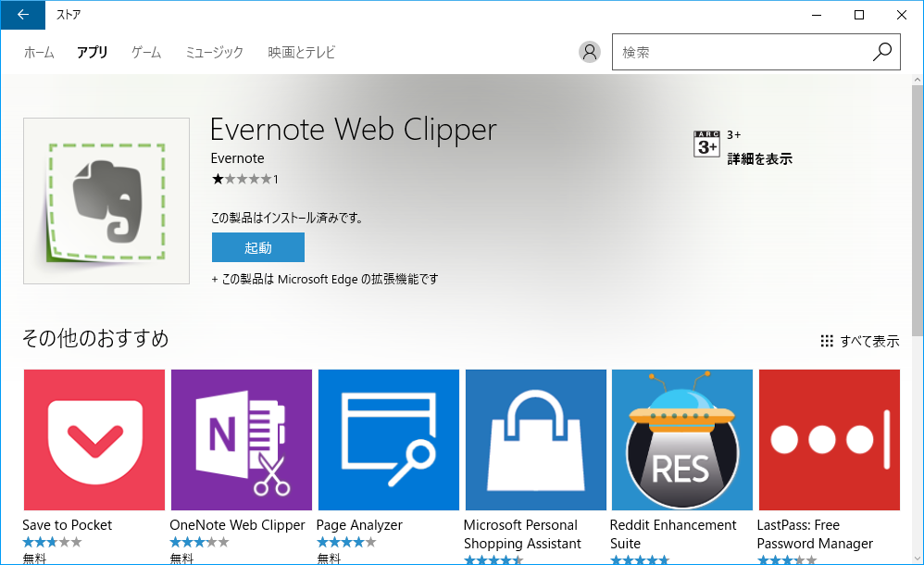Image resolution: width=924 pixels, height=565 pixels.
Task: Open Microsoft Personal Shopping Assistant tile
Action: pyautogui.click(x=536, y=440)
